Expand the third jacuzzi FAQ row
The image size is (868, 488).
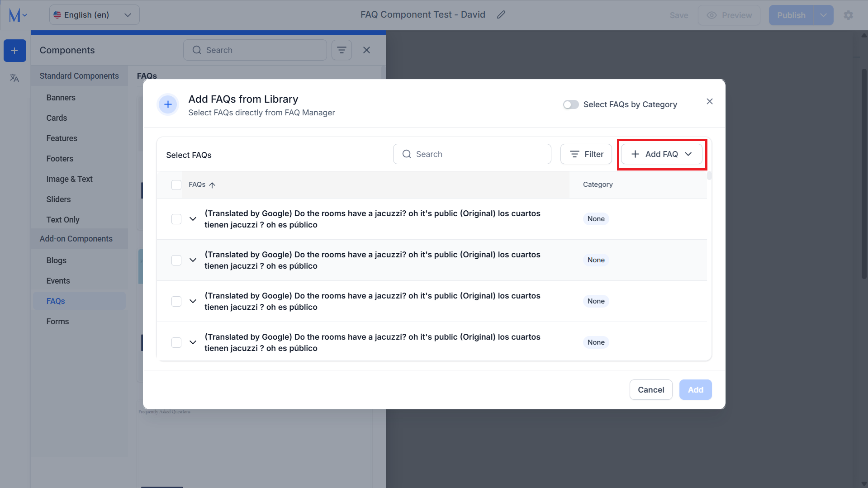pyautogui.click(x=193, y=301)
